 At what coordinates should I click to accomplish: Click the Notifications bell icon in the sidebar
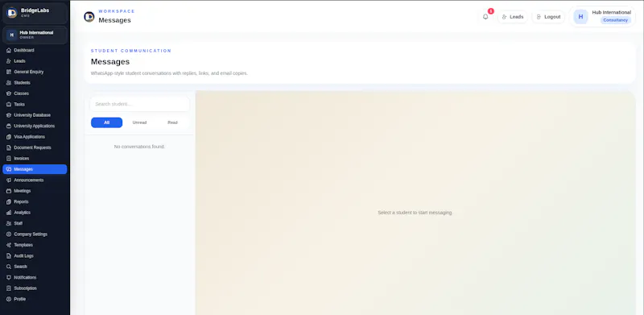[x=9, y=278]
